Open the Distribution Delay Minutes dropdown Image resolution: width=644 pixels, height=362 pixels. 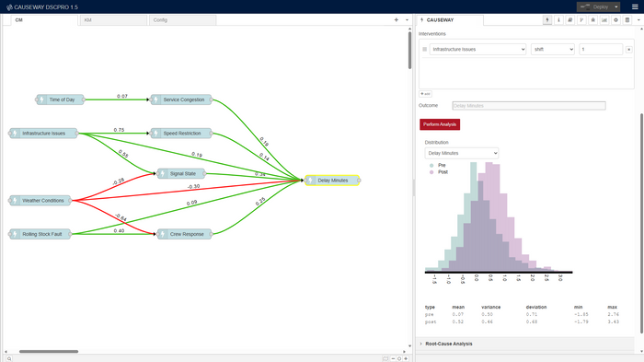[x=462, y=153]
